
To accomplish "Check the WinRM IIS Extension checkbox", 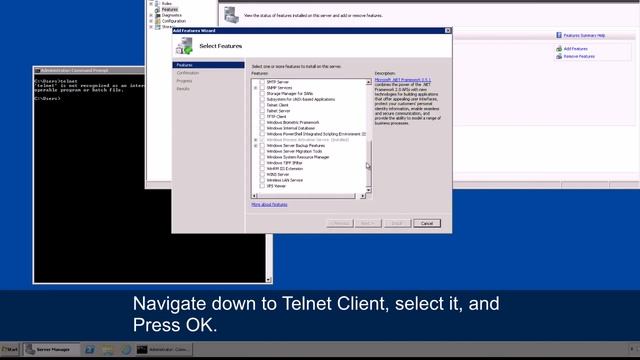I will pyautogui.click(x=262, y=169).
